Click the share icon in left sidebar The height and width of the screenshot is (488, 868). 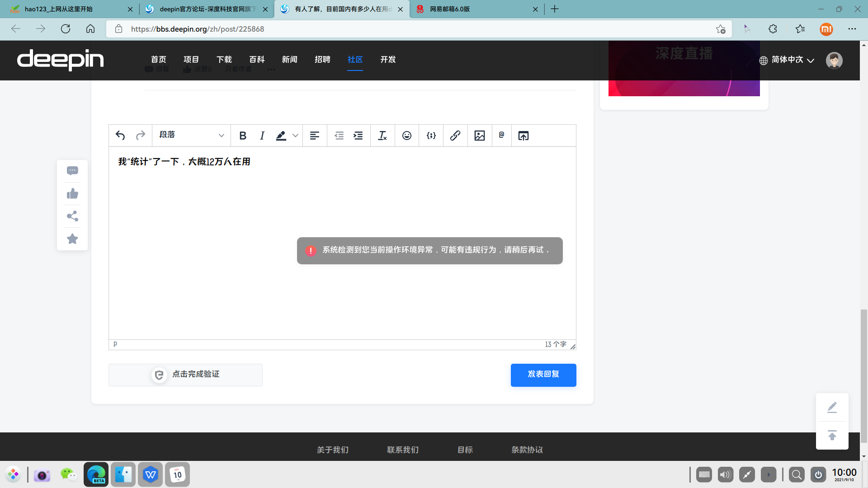click(x=72, y=216)
